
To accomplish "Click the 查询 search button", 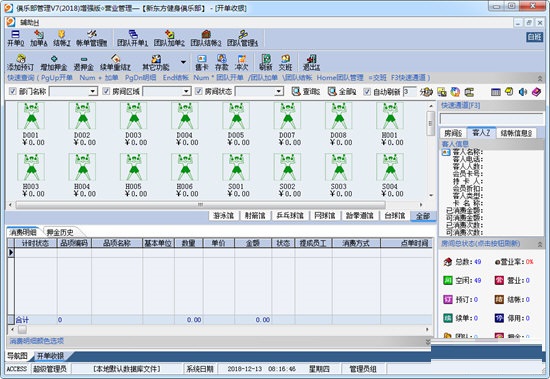I will (x=306, y=92).
